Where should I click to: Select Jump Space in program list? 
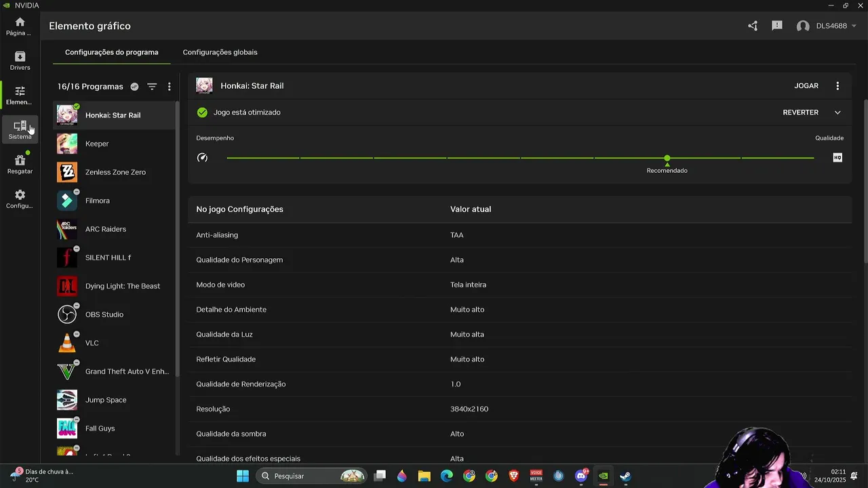pyautogui.click(x=115, y=400)
